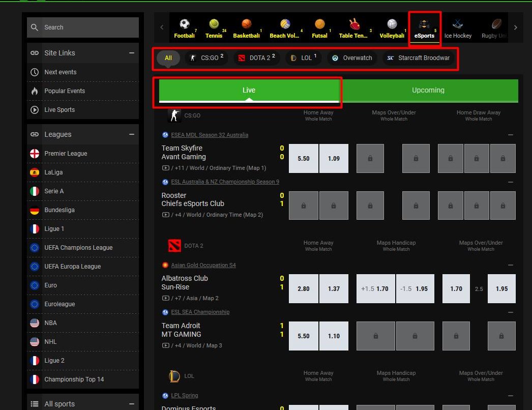Open Rooster match stream icon

[x=166, y=215]
